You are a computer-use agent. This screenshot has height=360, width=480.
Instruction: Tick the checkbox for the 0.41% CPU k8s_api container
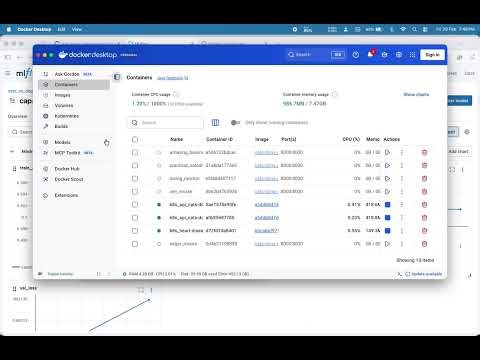(135, 204)
